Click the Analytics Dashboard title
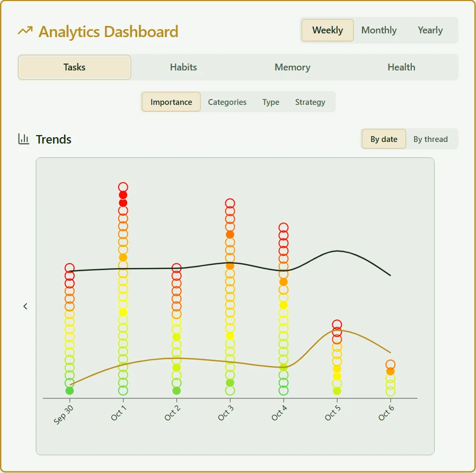Viewport: 476px width, 473px height. [x=108, y=32]
